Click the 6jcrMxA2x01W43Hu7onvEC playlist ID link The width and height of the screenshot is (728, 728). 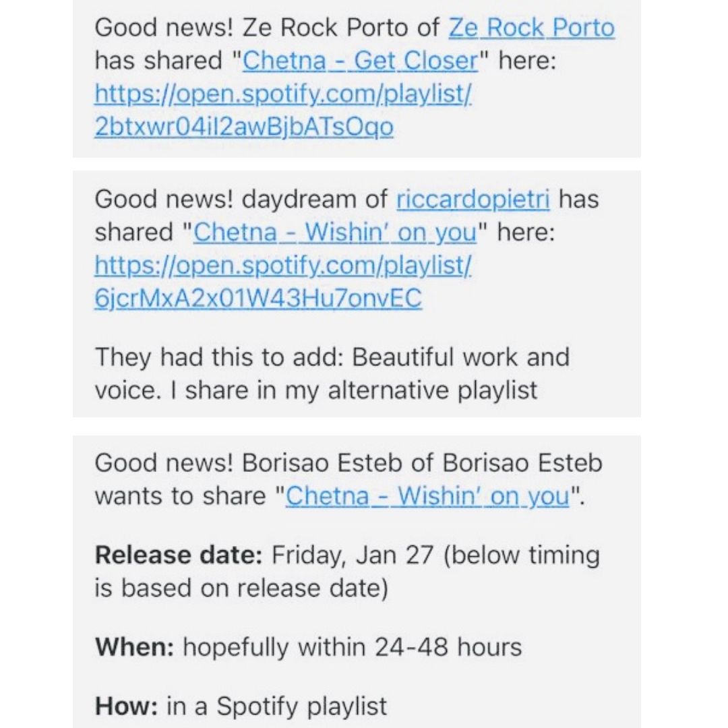pos(258,298)
